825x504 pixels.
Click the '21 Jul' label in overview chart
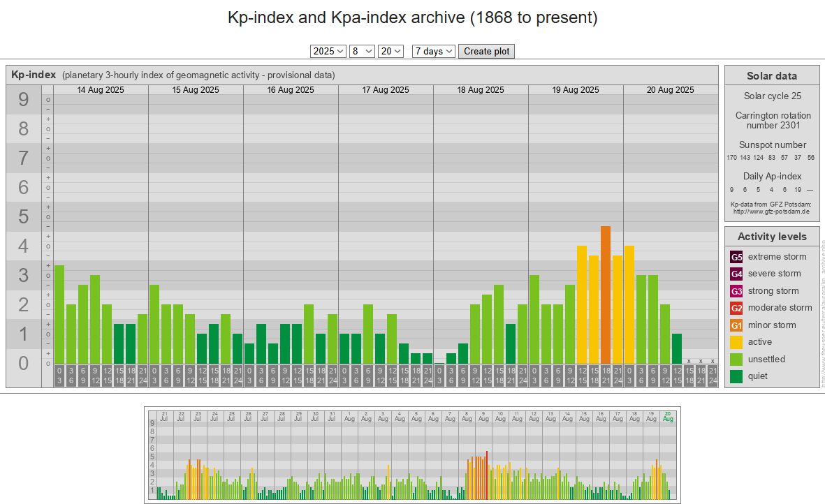164,417
